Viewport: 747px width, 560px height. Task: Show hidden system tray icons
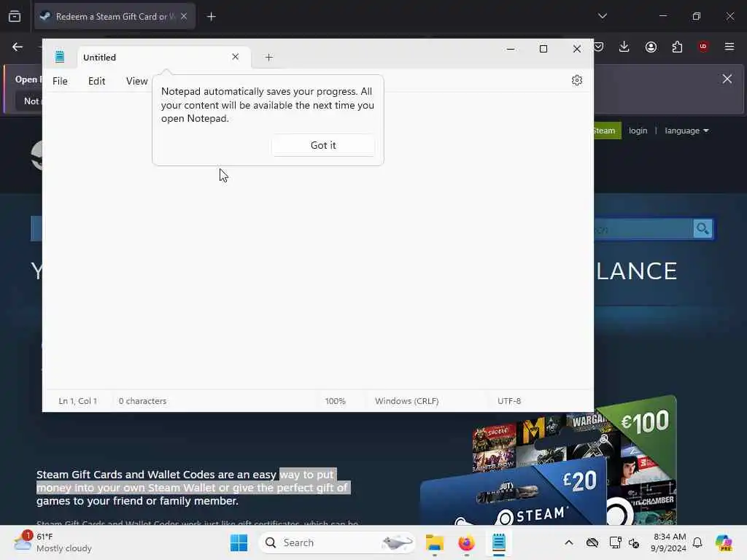point(569,542)
